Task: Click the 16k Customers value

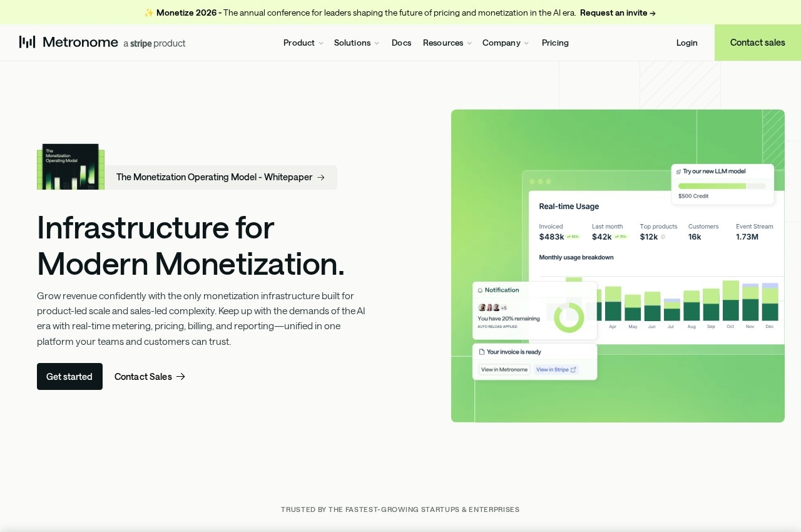Action: click(695, 237)
